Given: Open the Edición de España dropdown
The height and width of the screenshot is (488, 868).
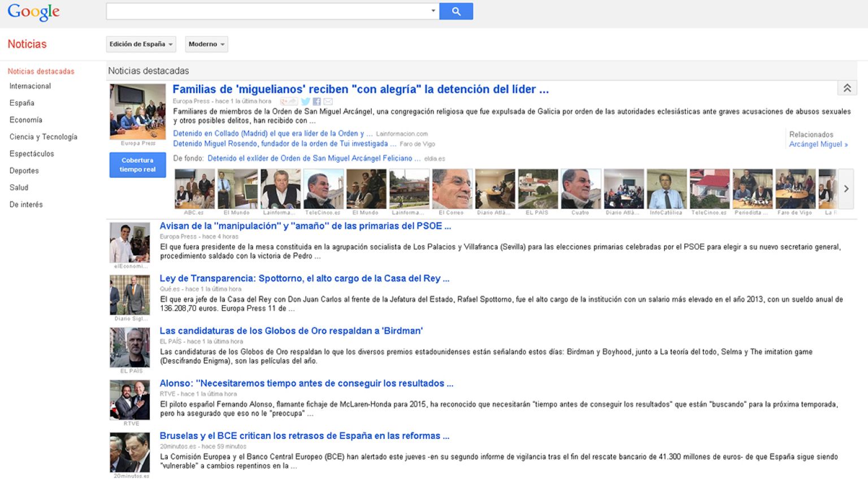Looking at the screenshot, I should tap(141, 44).
